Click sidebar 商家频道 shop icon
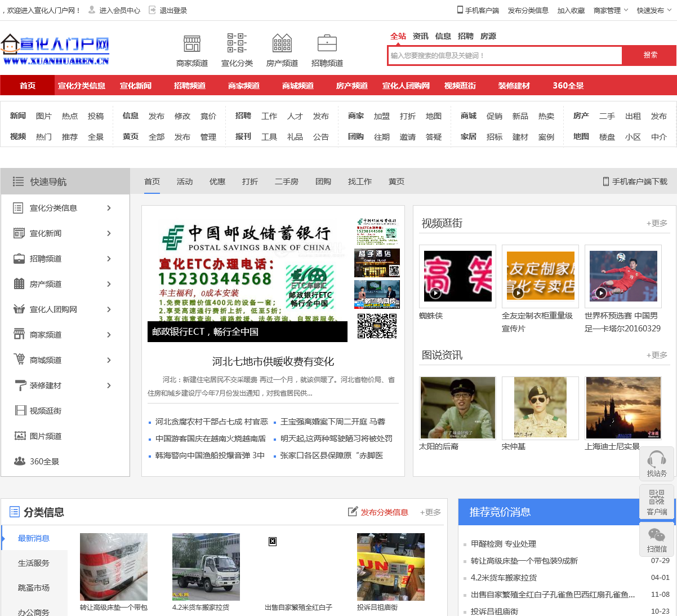Image resolution: width=677 pixels, height=616 pixels. [x=19, y=334]
